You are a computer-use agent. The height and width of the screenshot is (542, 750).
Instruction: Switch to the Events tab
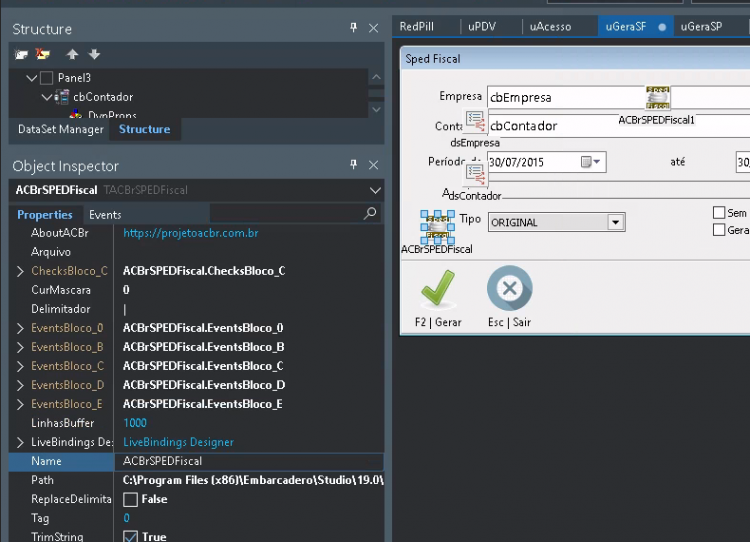[105, 215]
